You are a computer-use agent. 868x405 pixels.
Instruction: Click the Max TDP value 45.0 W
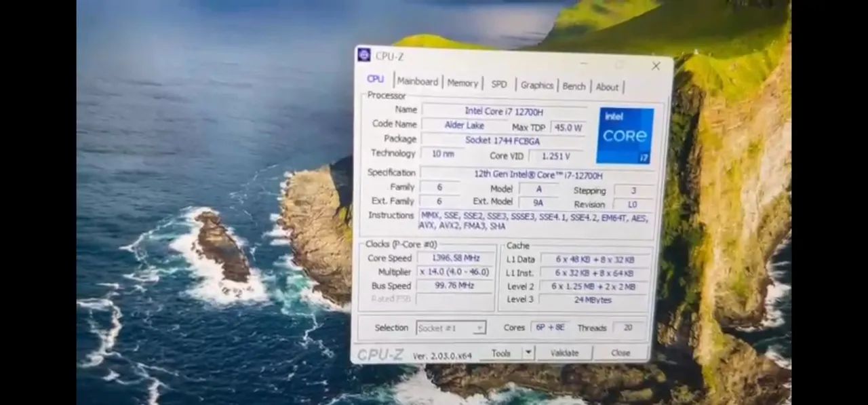568,128
